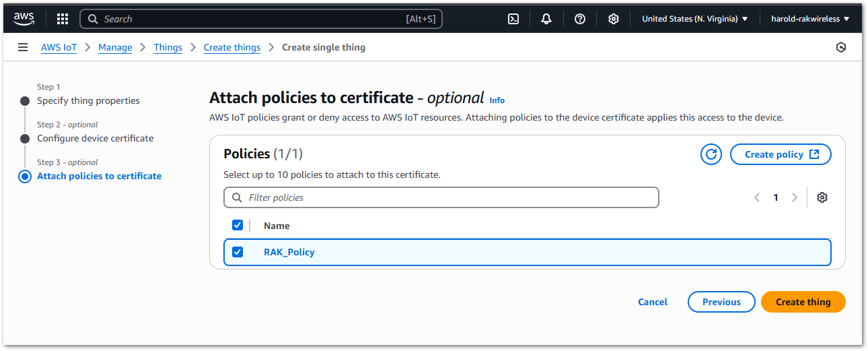868x351 pixels.
Task: Uncheck the RAK_Policy checkbox
Action: point(238,252)
